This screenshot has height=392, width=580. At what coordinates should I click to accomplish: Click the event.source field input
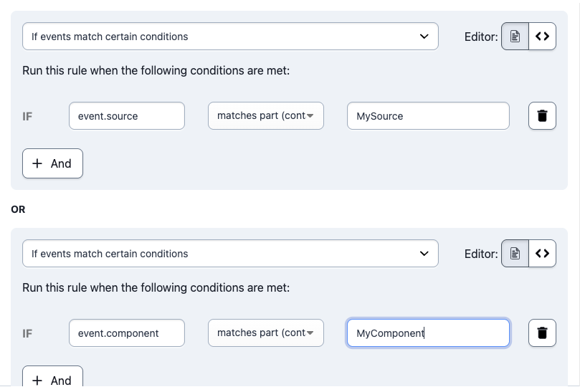point(127,116)
